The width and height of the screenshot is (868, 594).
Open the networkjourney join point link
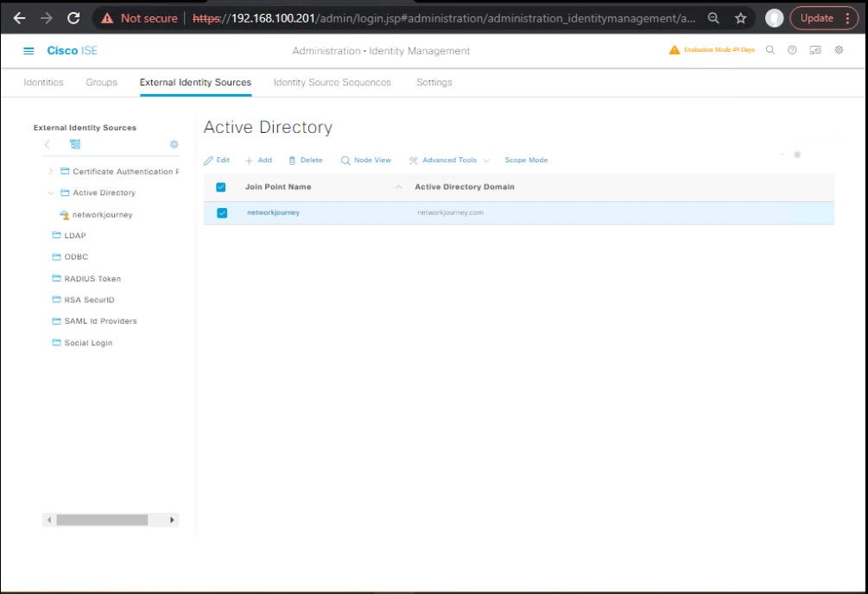coord(273,212)
